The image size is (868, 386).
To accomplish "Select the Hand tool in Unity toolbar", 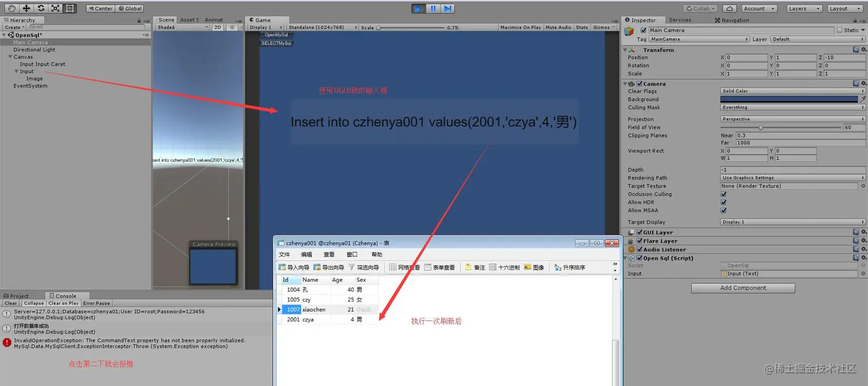I will (12, 8).
